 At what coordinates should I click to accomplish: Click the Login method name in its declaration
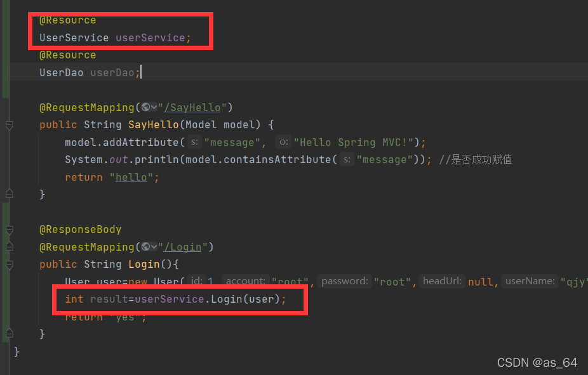click(x=144, y=265)
